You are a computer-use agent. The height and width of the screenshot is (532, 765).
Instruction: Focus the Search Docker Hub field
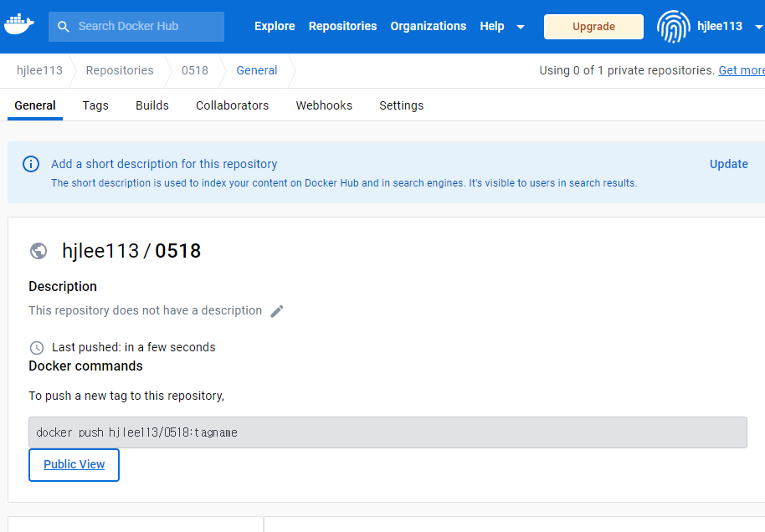click(136, 26)
